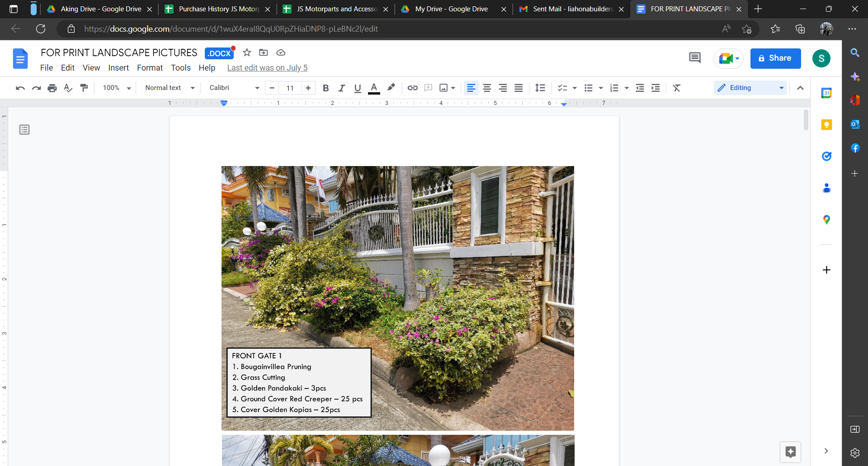The width and height of the screenshot is (868, 466).
Task: Star this document
Action: click(x=247, y=52)
